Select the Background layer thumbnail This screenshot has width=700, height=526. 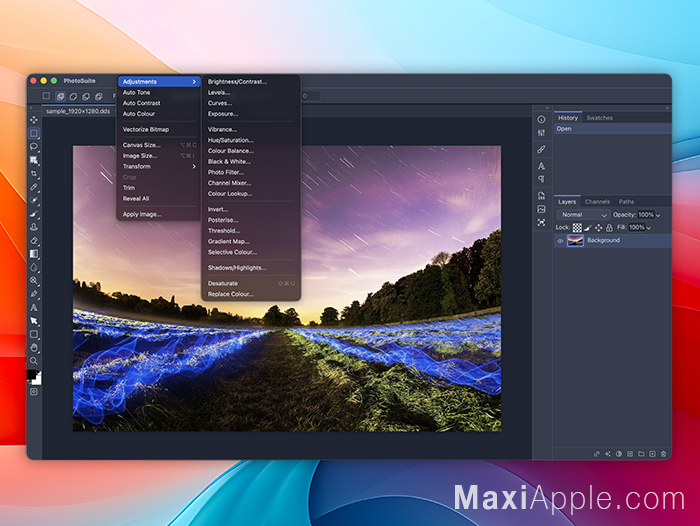(x=575, y=241)
